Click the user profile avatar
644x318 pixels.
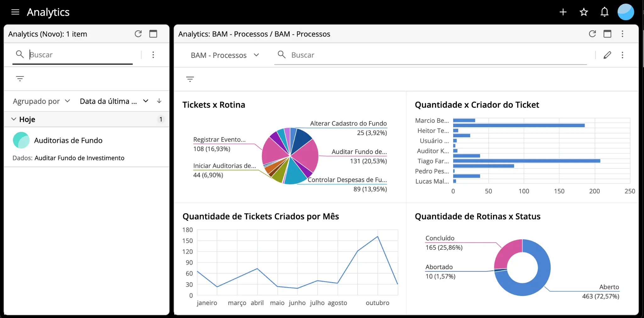[625, 12]
